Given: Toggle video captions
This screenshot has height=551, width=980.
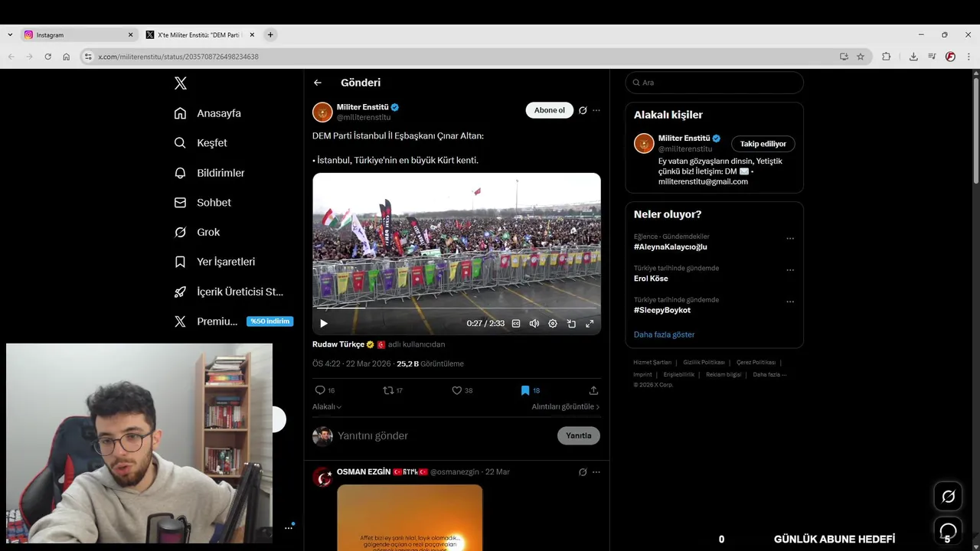Looking at the screenshot, I should pyautogui.click(x=516, y=324).
